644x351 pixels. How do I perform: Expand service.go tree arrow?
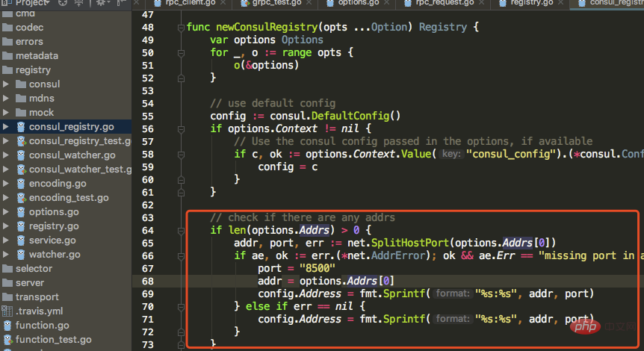click(x=6, y=240)
